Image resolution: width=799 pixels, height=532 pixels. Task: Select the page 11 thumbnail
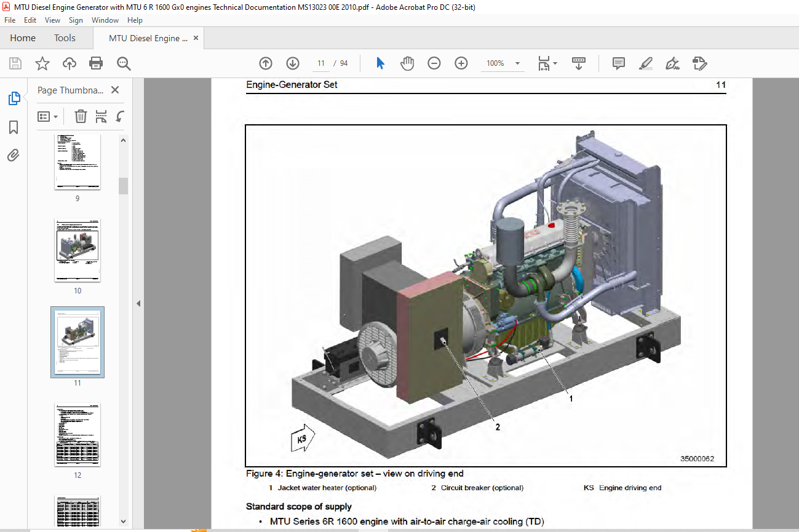tap(78, 342)
